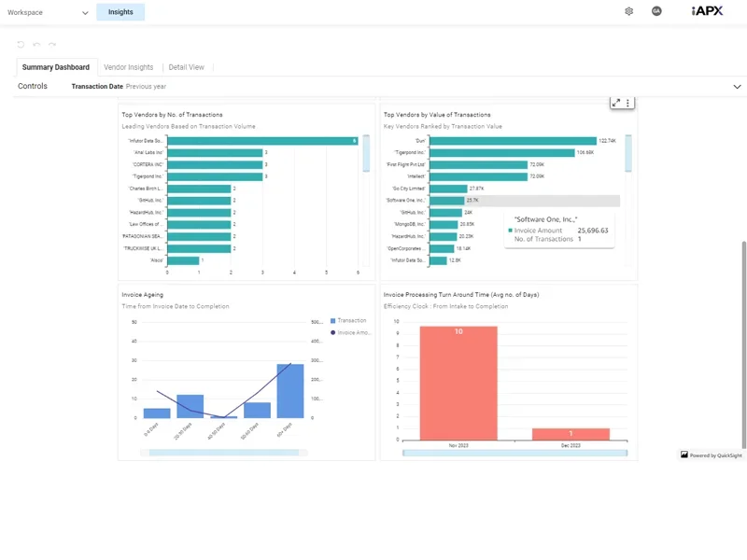Click the Insights button
The image size is (747, 560).
pos(120,12)
